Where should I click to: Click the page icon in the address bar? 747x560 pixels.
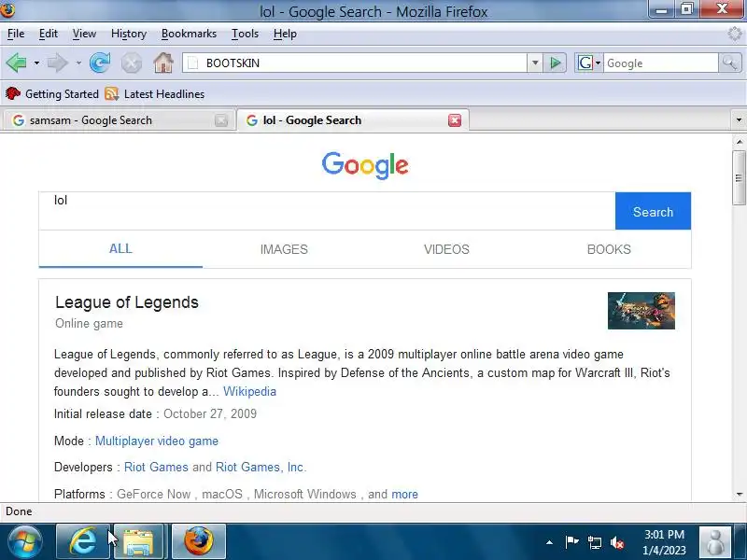pos(192,63)
